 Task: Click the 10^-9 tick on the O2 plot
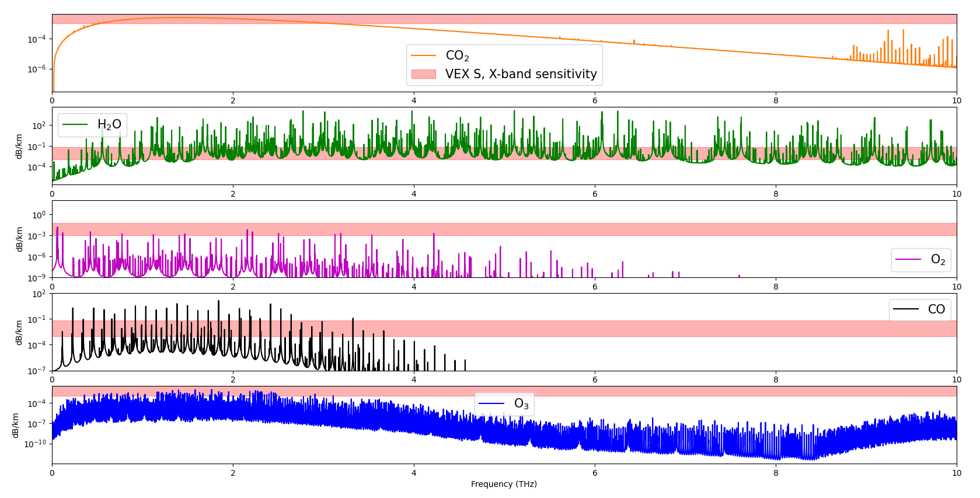[x=37, y=278]
